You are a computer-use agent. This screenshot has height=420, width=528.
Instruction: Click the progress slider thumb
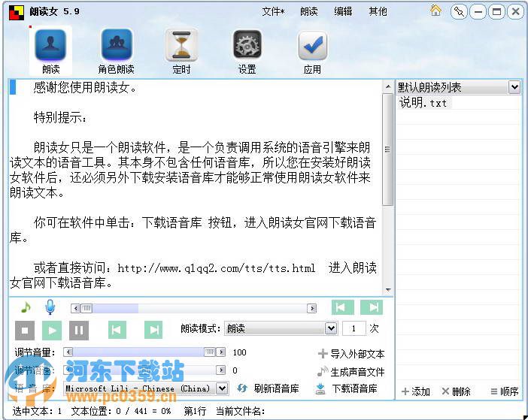[x=86, y=308]
